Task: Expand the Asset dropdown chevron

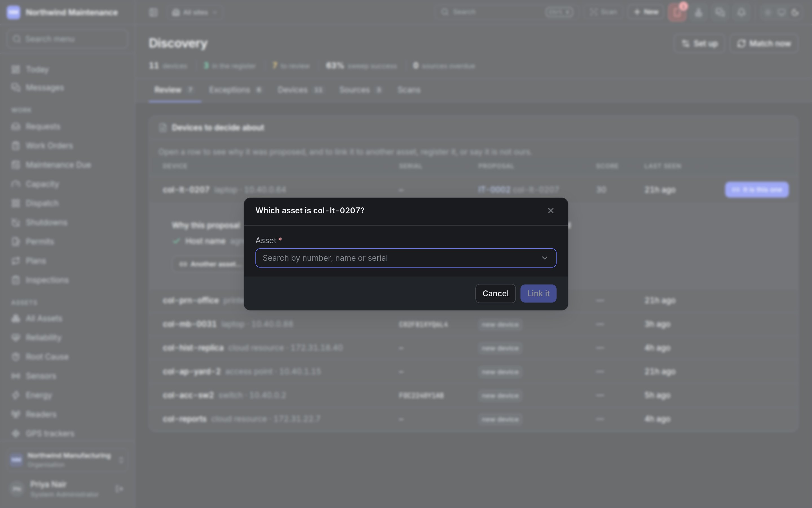Action: [545, 258]
